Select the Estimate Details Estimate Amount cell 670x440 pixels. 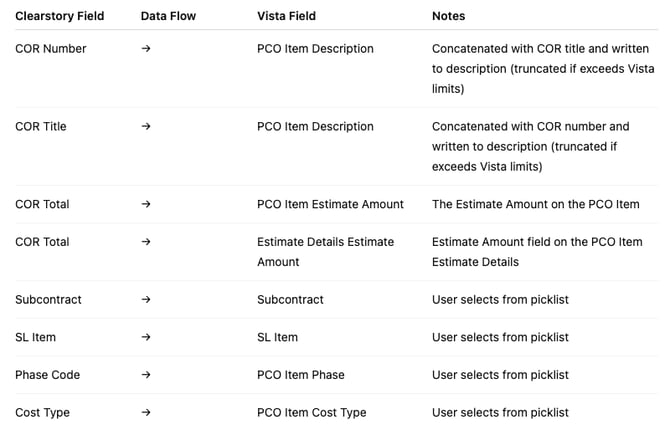tap(325, 251)
